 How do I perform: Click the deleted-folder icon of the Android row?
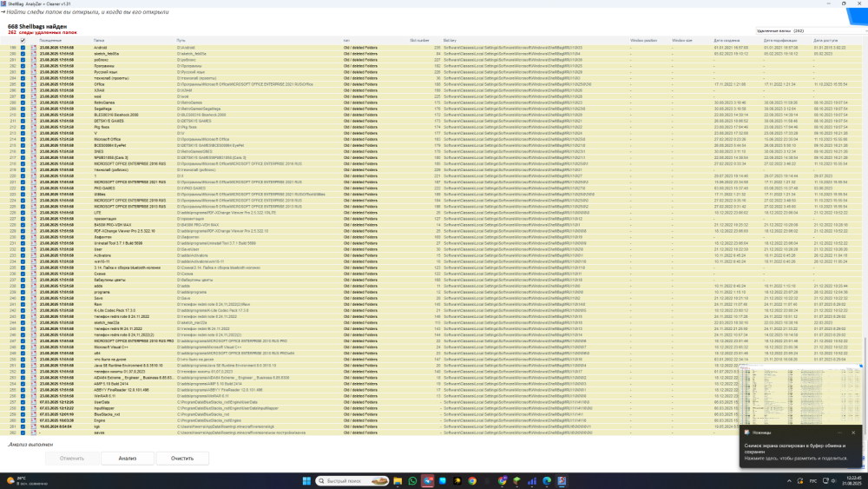pos(33,48)
